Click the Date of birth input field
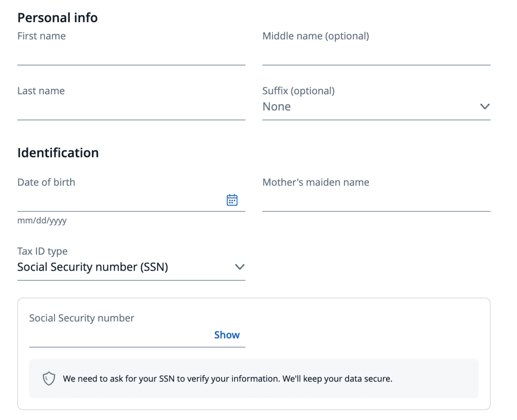517x420 pixels. tap(119, 201)
